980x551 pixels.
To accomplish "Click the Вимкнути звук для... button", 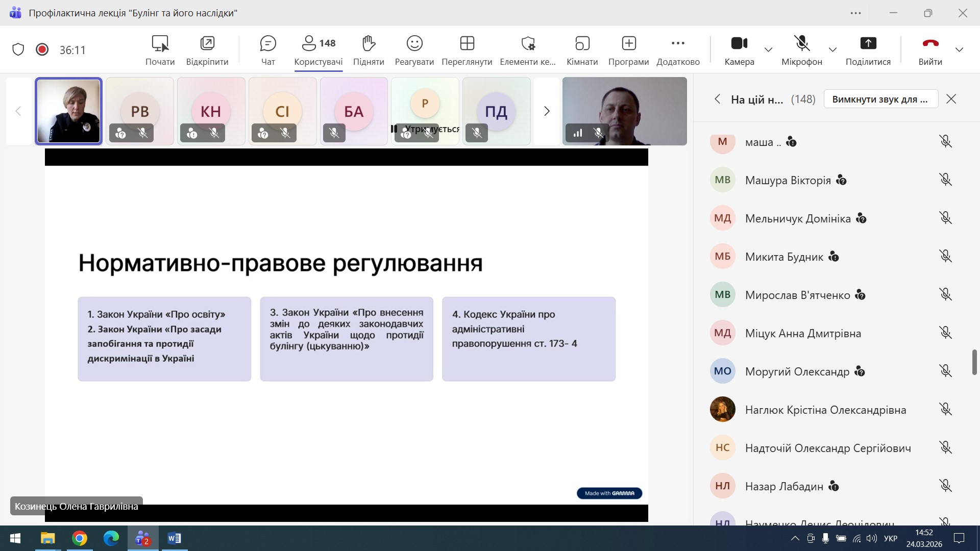I will [x=880, y=99].
